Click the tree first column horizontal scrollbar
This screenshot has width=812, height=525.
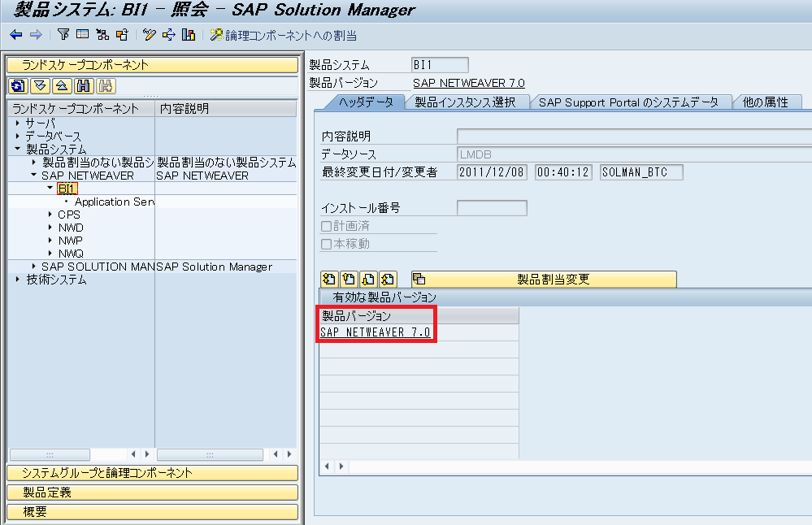click(x=50, y=454)
